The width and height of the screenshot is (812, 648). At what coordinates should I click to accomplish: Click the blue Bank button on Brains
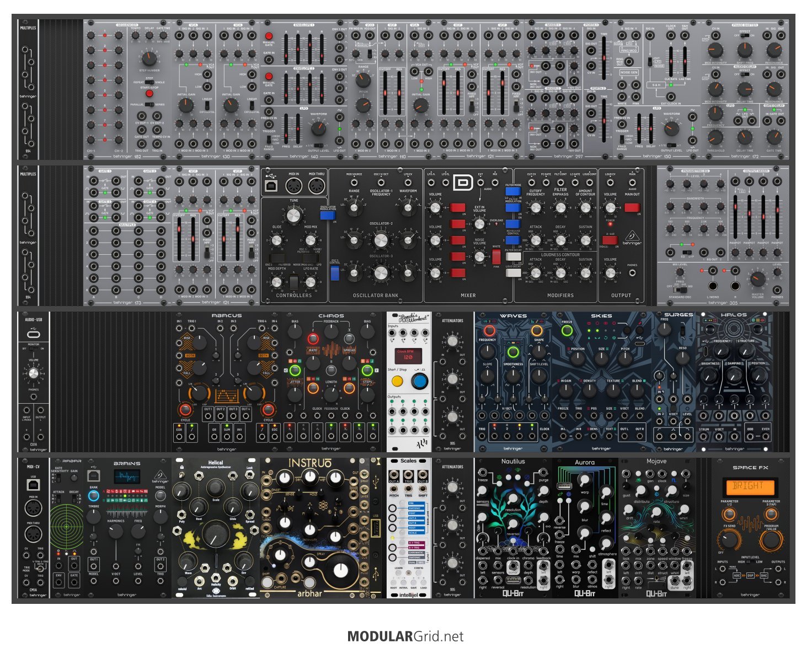click(94, 495)
